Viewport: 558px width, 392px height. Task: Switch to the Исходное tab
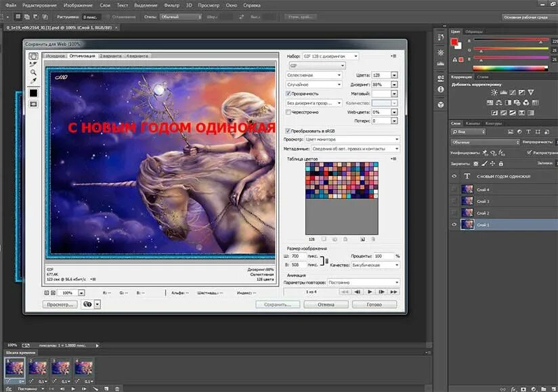56,56
